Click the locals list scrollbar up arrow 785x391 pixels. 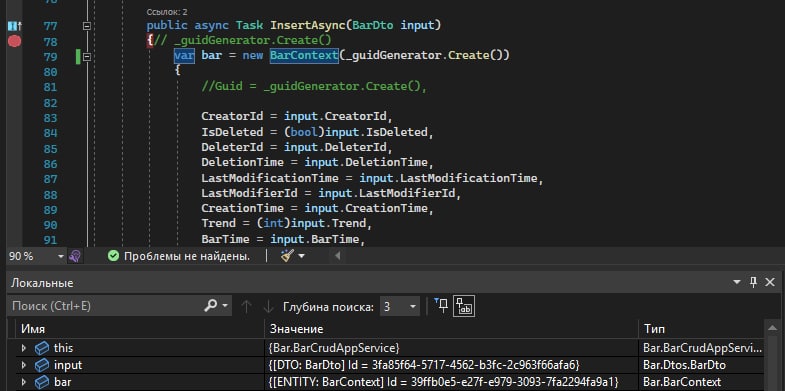coord(771,329)
